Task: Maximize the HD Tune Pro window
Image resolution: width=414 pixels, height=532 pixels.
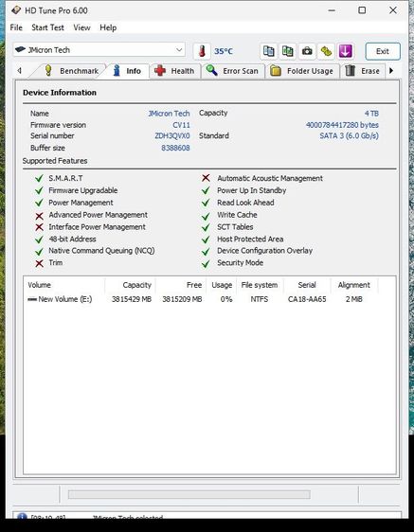Action: pos(362,10)
